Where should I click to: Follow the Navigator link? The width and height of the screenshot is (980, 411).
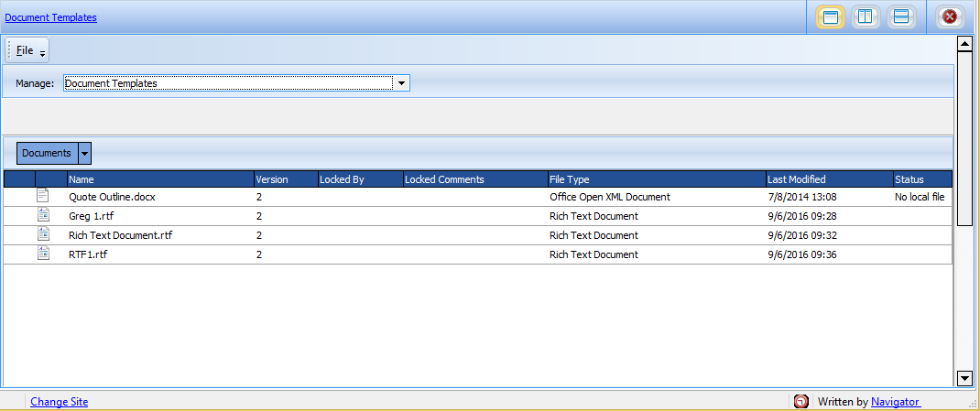click(x=895, y=401)
